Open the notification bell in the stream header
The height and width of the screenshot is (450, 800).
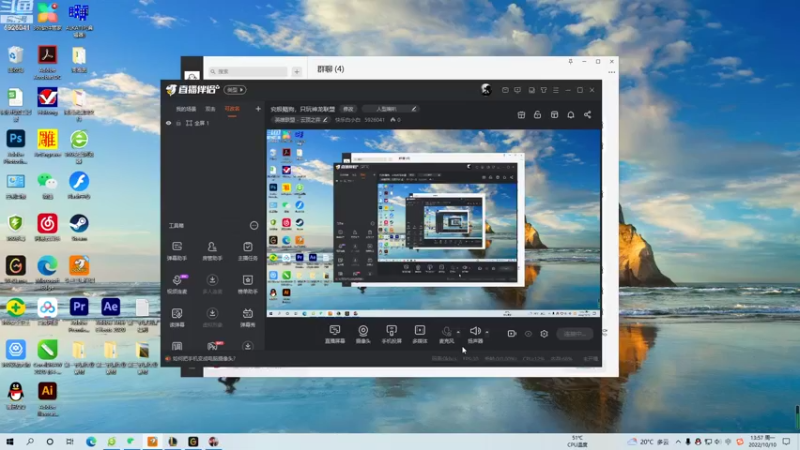[x=570, y=115]
